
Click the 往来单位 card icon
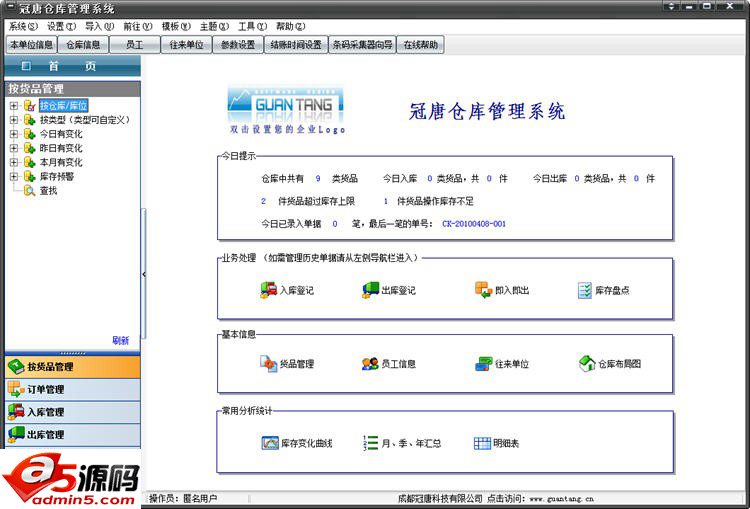click(x=484, y=364)
